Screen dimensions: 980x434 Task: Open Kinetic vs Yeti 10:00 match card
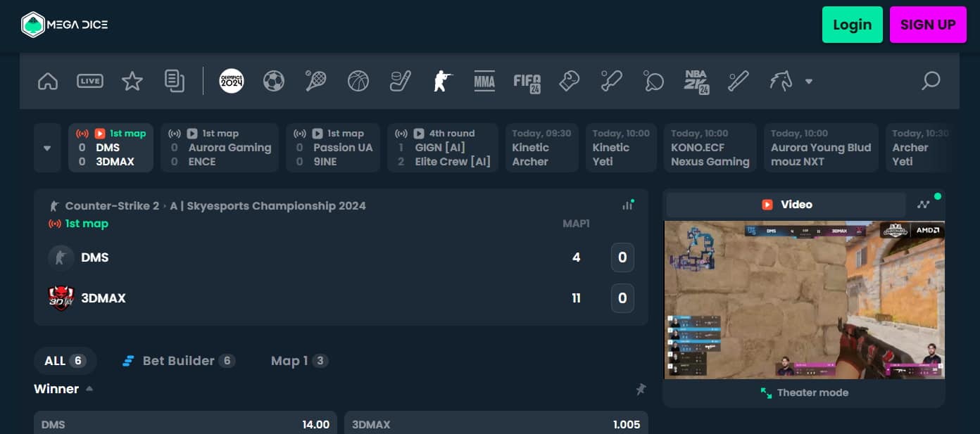pos(622,148)
